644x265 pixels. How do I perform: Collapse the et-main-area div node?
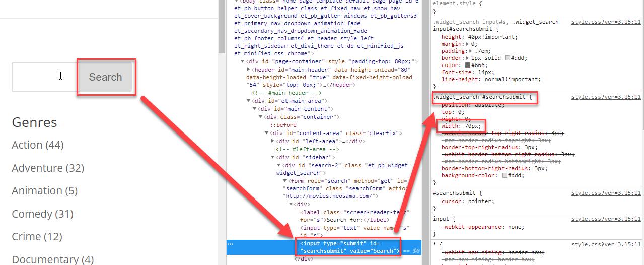249,101
